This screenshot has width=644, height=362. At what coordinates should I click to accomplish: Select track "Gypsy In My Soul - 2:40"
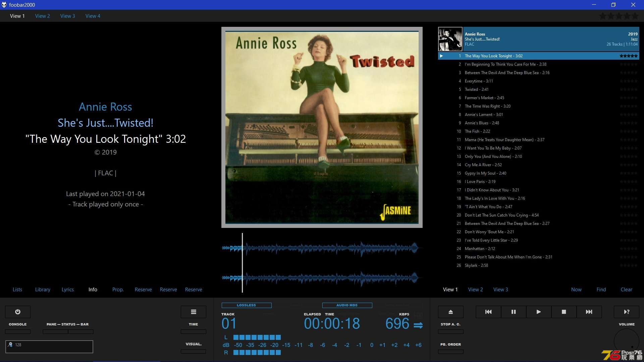click(539, 173)
